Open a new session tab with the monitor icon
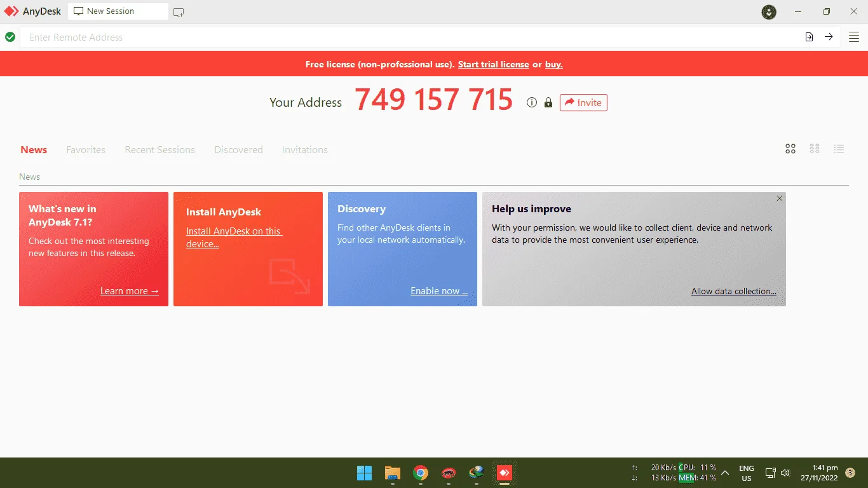 pyautogui.click(x=179, y=12)
